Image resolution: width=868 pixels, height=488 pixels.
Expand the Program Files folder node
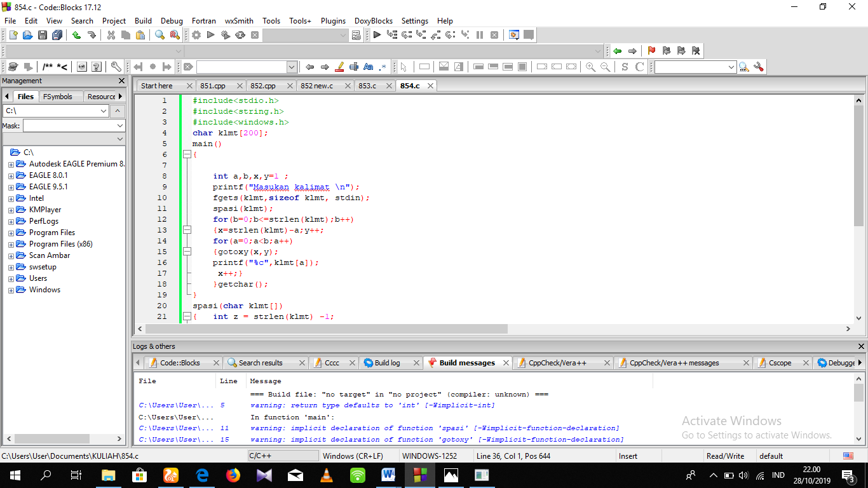[x=11, y=233]
